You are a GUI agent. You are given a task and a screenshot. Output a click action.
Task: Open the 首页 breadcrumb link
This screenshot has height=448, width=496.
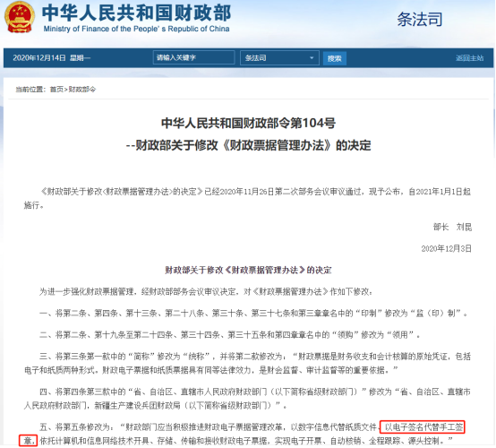[56, 90]
